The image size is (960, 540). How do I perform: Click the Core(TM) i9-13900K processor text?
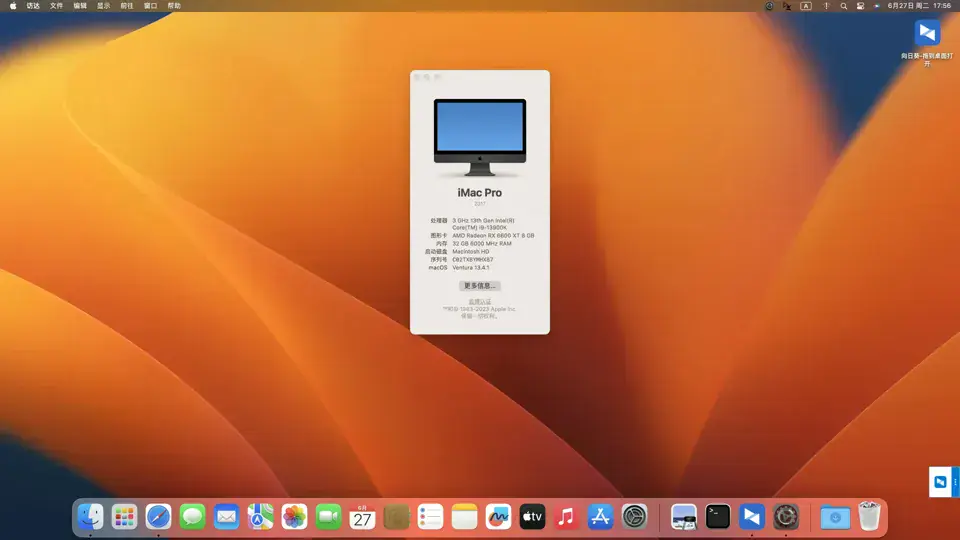point(479,228)
